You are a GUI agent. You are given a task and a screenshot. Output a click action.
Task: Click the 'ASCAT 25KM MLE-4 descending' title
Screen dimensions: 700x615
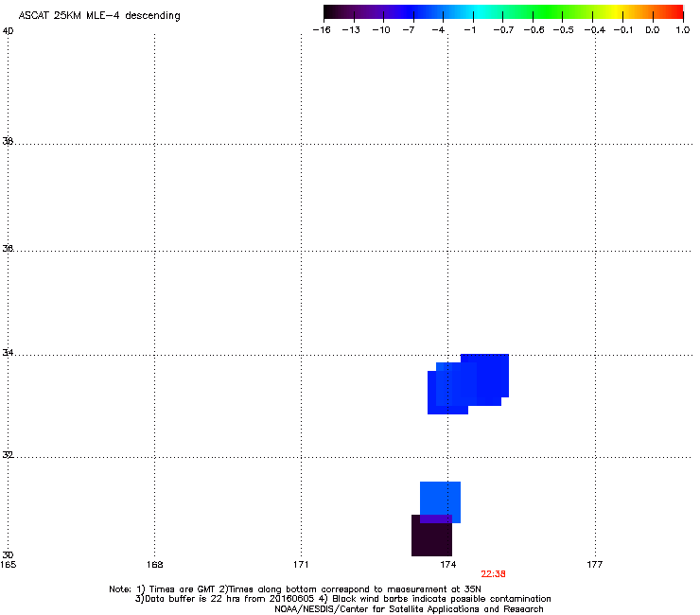(99, 16)
